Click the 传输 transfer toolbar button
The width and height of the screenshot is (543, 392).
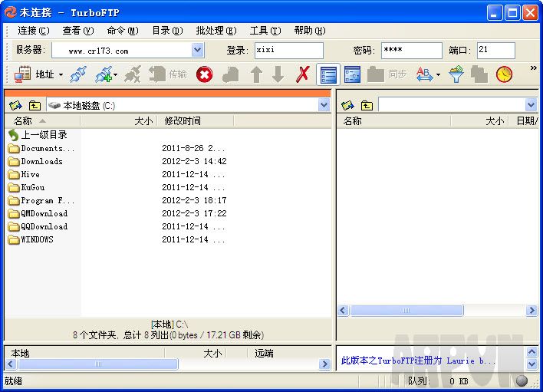point(168,74)
